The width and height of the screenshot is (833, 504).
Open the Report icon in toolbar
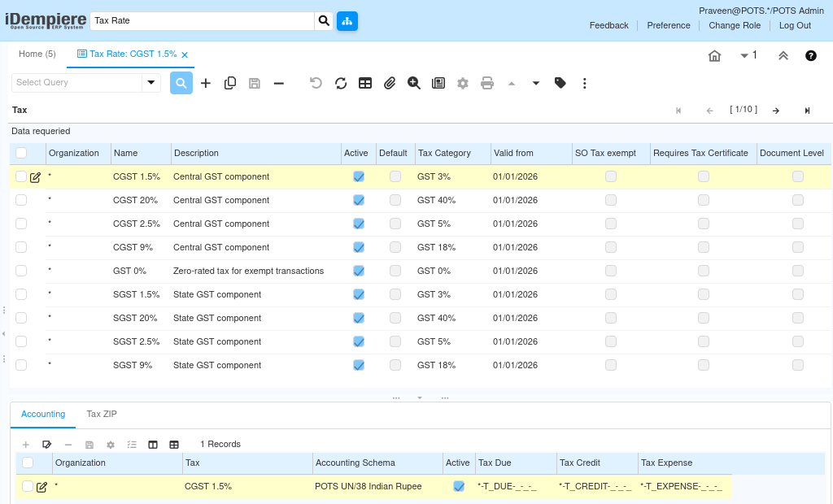coord(438,83)
